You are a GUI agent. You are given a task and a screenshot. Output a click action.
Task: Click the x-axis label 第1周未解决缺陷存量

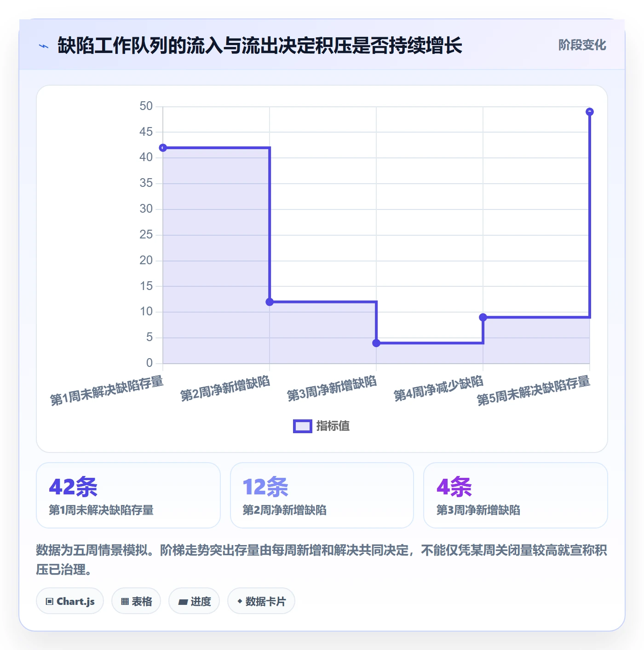coord(107,390)
